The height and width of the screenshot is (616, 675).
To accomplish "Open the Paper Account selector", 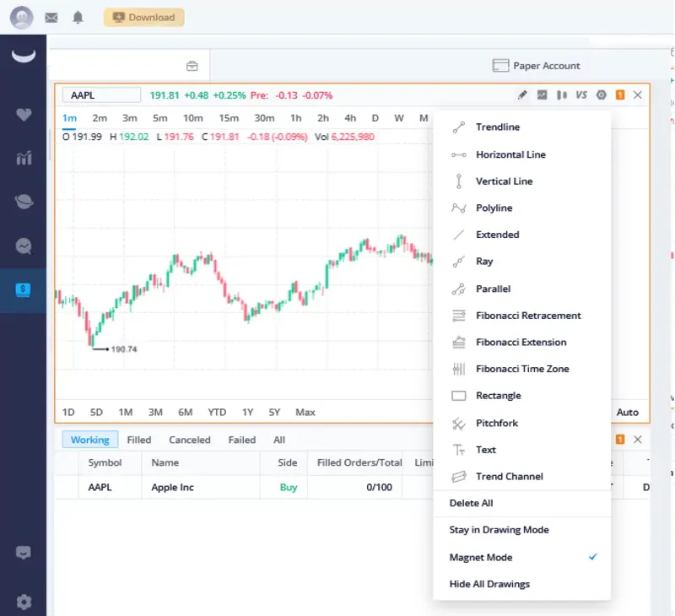I will click(x=536, y=66).
